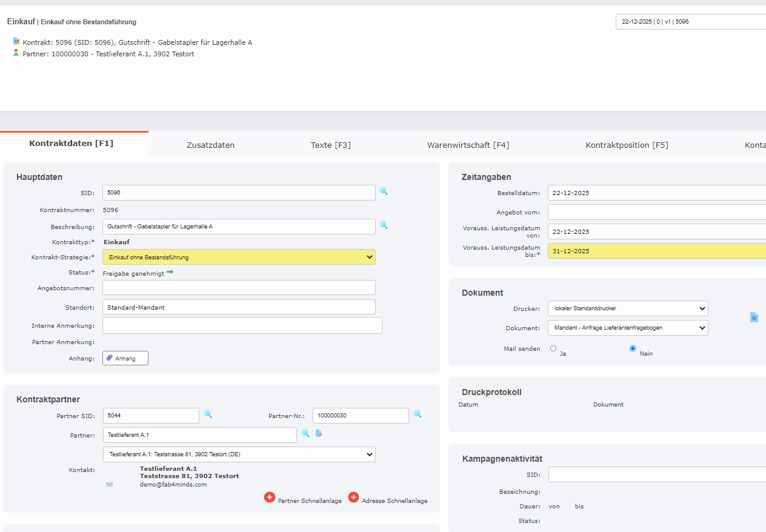
Task: Click the red plus for Partner Schnellanlage
Action: click(270, 497)
